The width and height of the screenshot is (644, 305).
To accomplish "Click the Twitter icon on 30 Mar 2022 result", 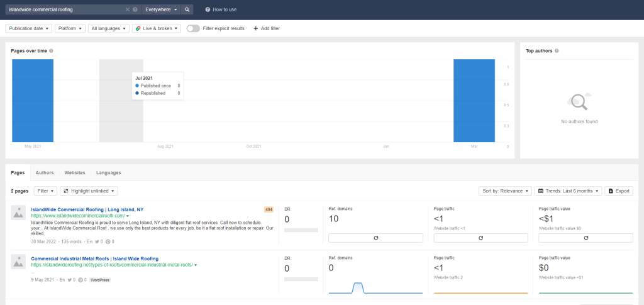I will pos(97,241).
